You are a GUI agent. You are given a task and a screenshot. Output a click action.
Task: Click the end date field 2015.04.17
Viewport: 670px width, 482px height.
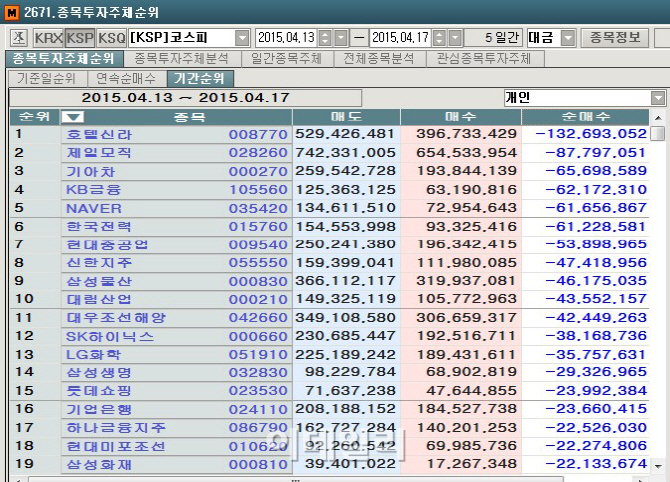point(400,38)
